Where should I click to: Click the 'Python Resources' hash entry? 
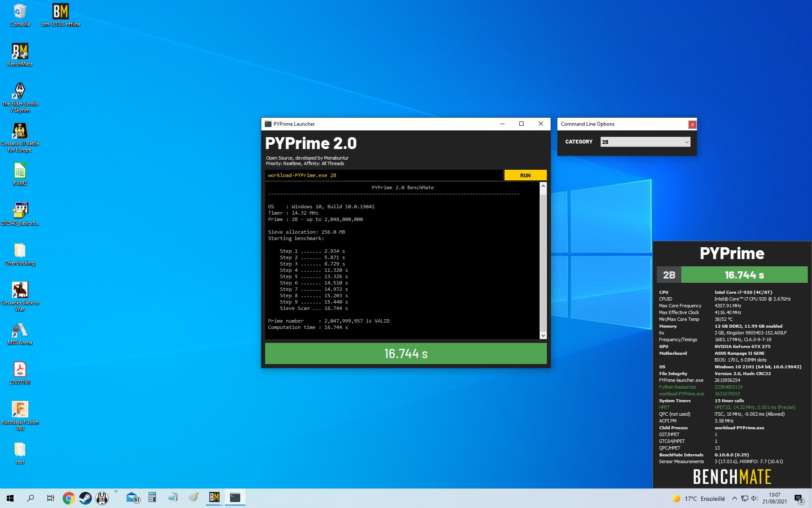click(x=677, y=387)
